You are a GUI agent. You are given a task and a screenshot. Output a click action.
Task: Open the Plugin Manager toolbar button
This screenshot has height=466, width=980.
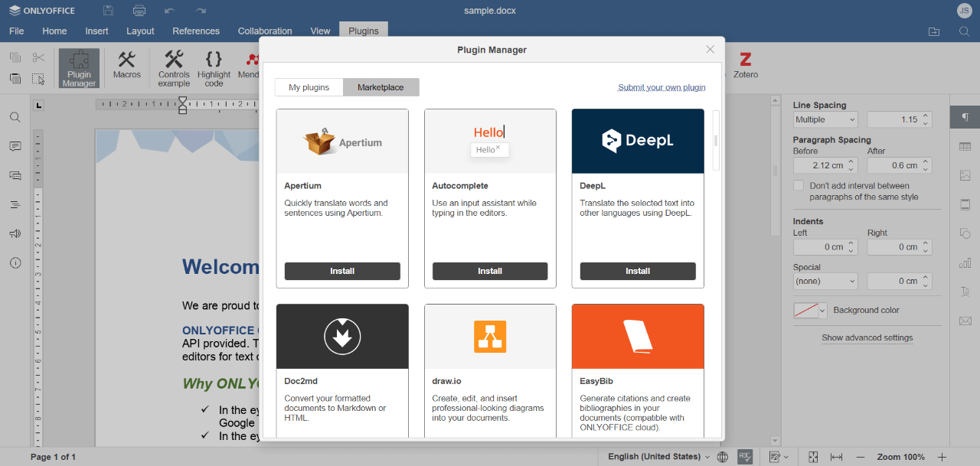(x=79, y=68)
